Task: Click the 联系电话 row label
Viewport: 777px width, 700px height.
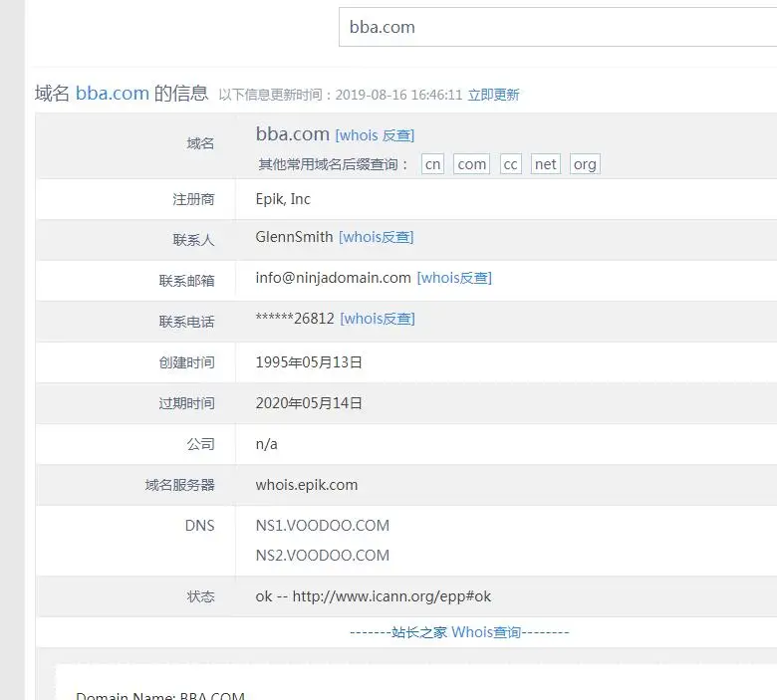Action: [x=186, y=322]
